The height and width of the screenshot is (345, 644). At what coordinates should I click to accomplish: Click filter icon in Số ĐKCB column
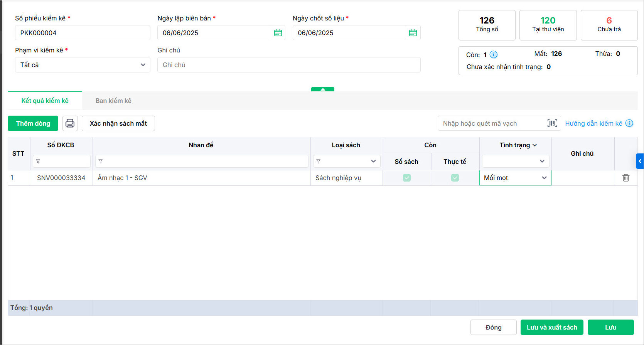click(38, 162)
